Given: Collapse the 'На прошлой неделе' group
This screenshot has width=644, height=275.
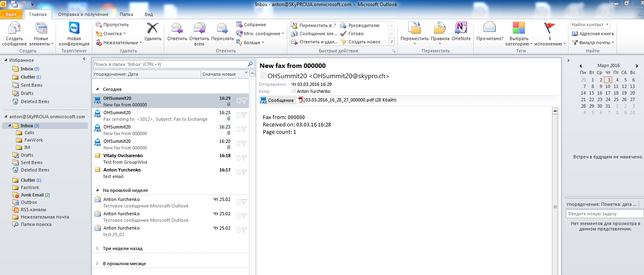Looking at the screenshot, I should [97, 190].
